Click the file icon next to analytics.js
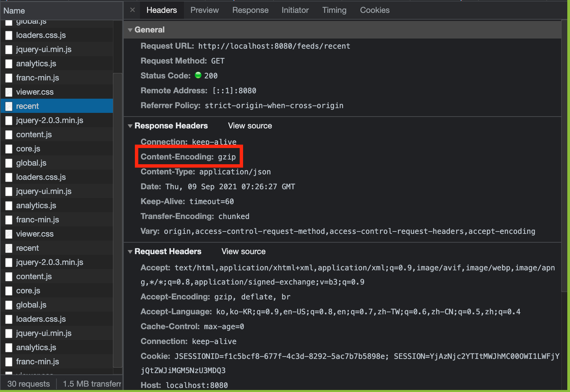Viewport: 570px width, 392px height. (9, 63)
